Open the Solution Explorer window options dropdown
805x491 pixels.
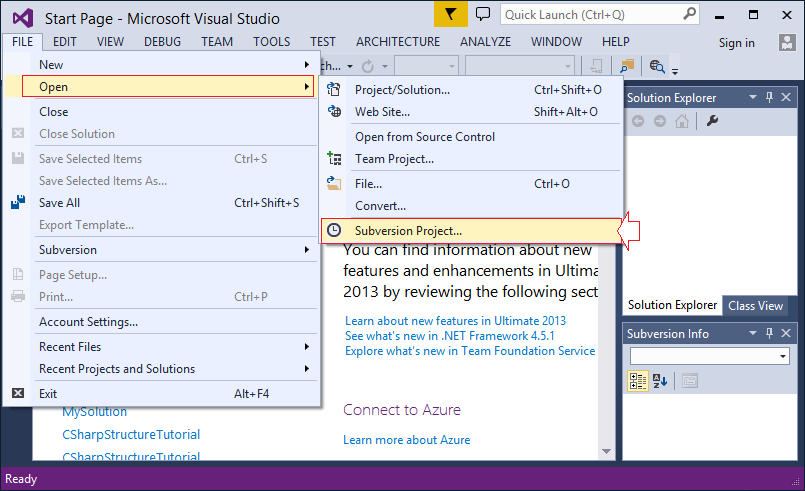(753, 97)
